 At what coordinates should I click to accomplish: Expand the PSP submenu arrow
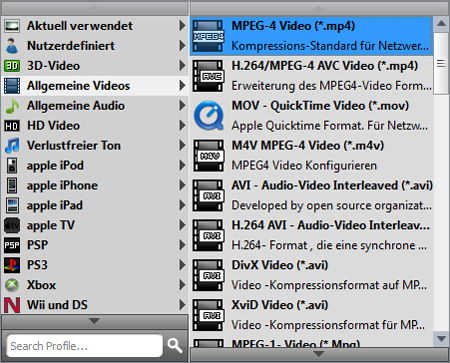coord(182,245)
